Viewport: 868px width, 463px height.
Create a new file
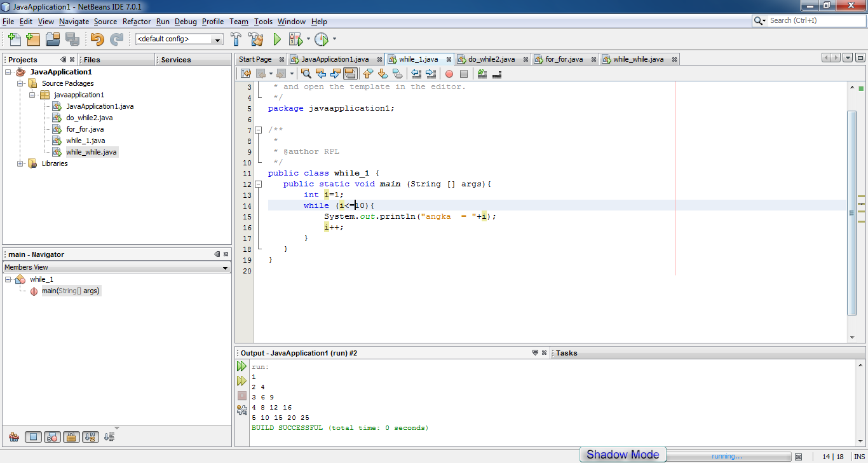point(13,39)
